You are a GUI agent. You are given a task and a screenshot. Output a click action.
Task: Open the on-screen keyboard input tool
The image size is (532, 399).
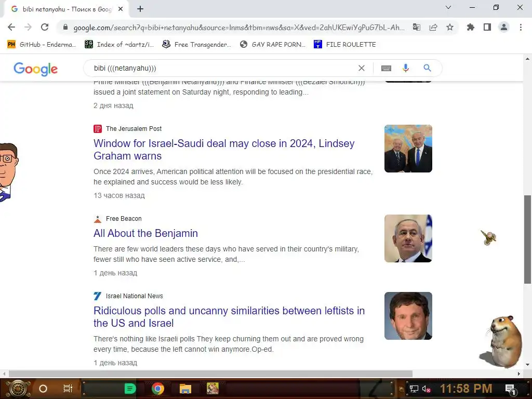(x=386, y=68)
